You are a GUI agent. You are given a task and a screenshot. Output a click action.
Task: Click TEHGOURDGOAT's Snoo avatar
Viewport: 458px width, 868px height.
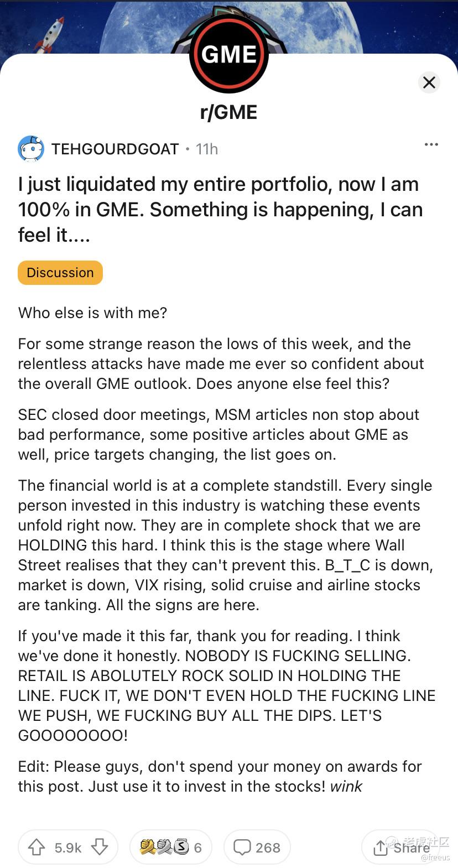click(x=31, y=149)
